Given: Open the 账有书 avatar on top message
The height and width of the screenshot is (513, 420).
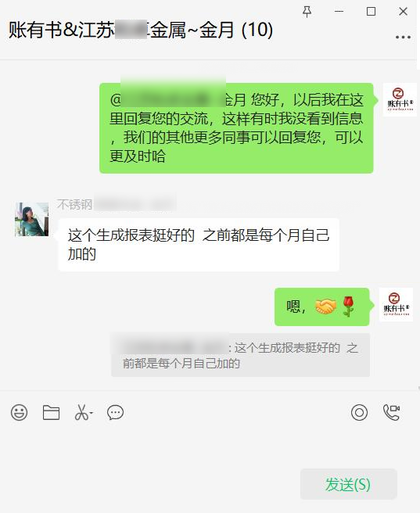Looking at the screenshot, I should click(400, 100).
